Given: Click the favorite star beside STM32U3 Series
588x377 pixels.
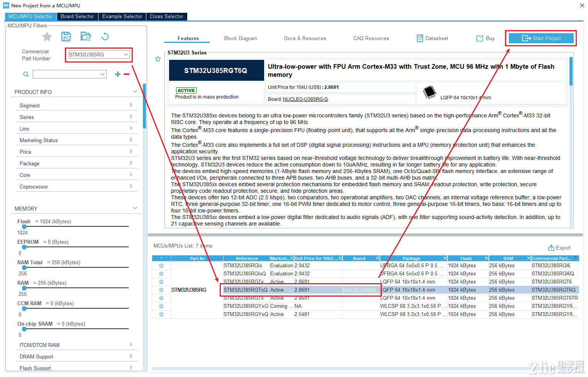Looking at the screenshot, I should 158,59.
